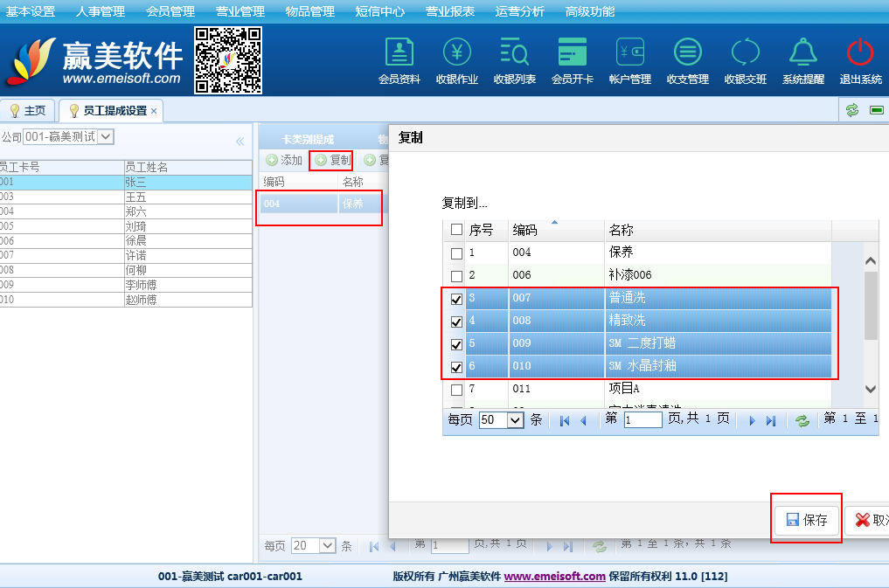Open the 会员资料 member info icon

point(399,54)
